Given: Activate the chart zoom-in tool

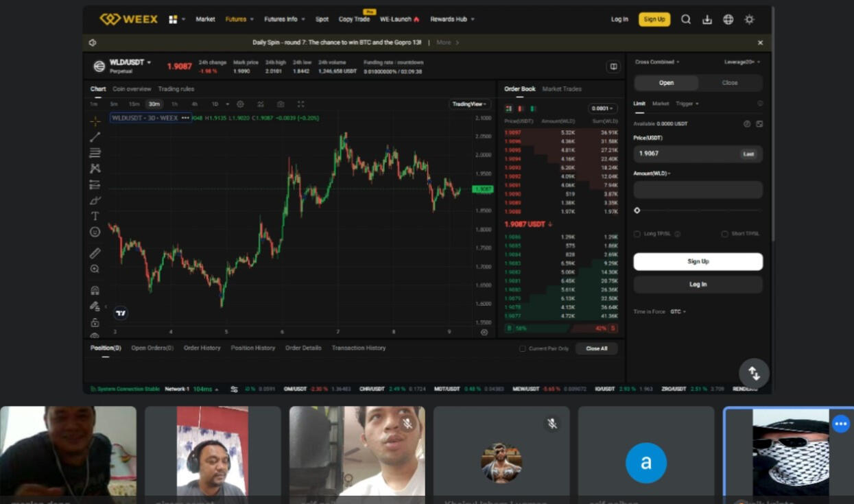Looking at the screenshot, I should tap(95, 269).
